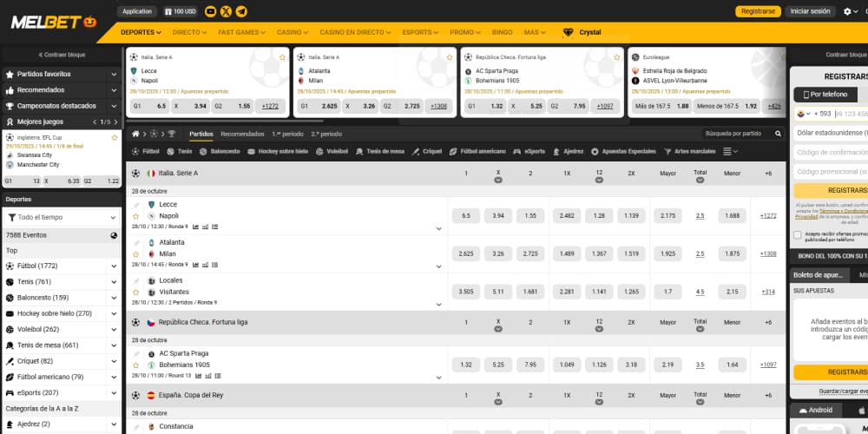Click the X (Twitter) icon in the header
This screenshot has height=434, width=868.
tap(227, 11)
